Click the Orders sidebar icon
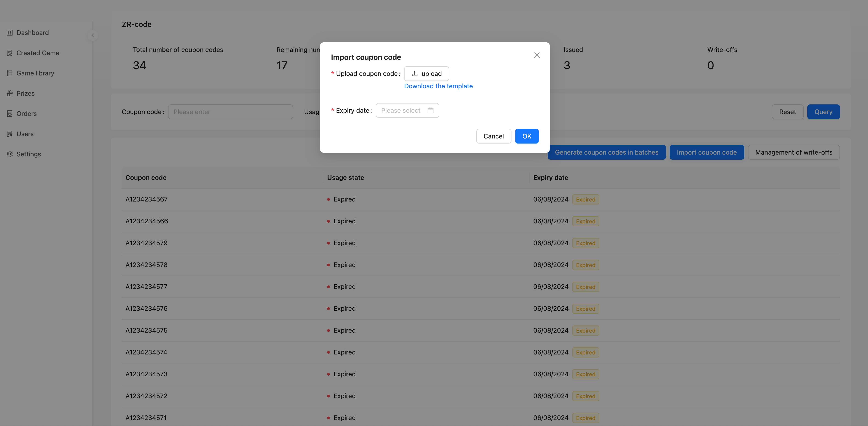Screen dimensions: 868x426 click(x=9, y=114)
